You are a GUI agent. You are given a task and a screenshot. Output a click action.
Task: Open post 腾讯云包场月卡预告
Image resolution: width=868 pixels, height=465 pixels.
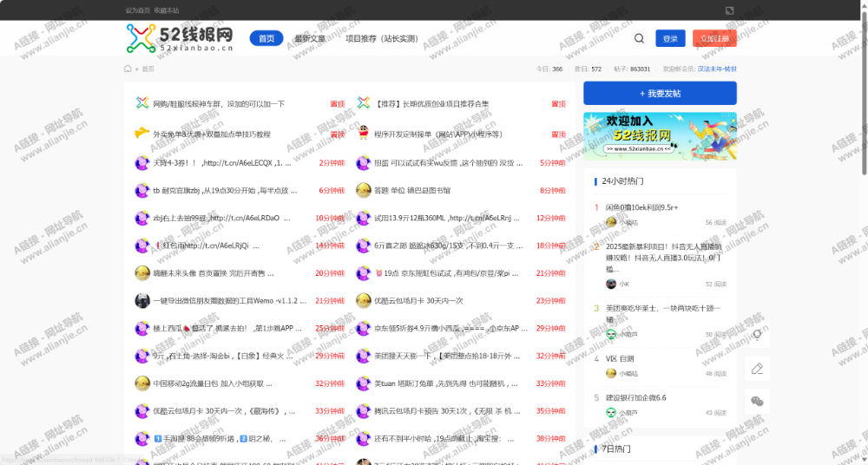point(447,411)
